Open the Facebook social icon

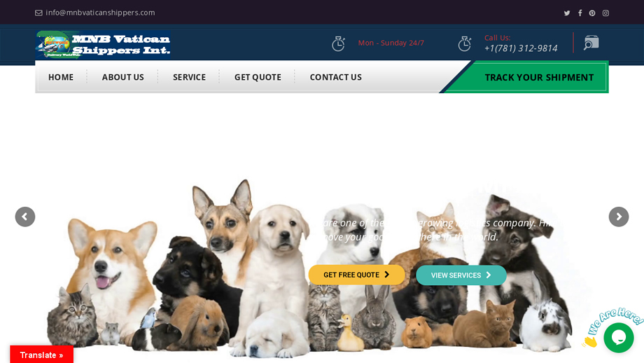click(580, 13)
